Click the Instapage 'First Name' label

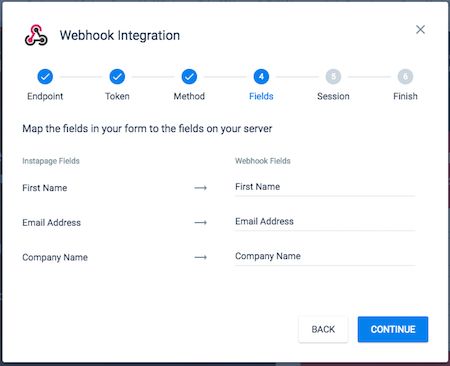point(45,188)
